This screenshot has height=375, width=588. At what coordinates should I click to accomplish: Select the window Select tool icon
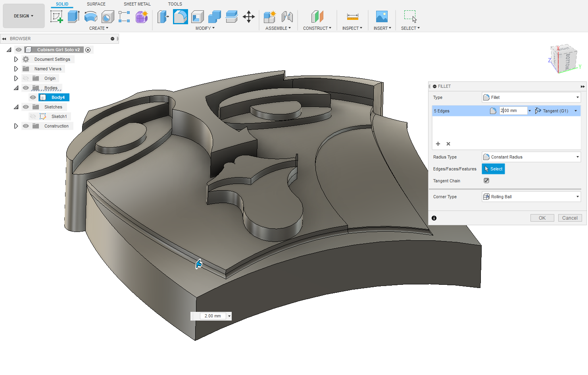[x=410, y=17]
